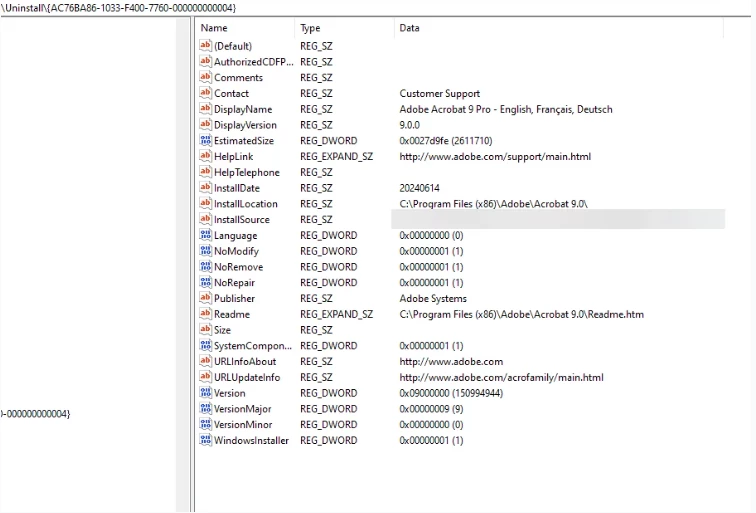Click 0x00000001 (1) in NoModify row
Image resolution: width=756 pixels, height=513 pixels.
(x=431, y=251)
